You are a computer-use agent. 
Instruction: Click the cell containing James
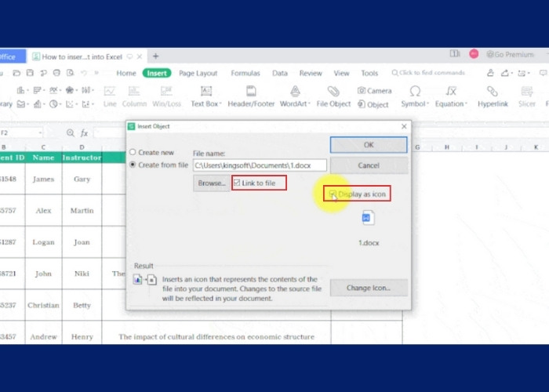43,179
